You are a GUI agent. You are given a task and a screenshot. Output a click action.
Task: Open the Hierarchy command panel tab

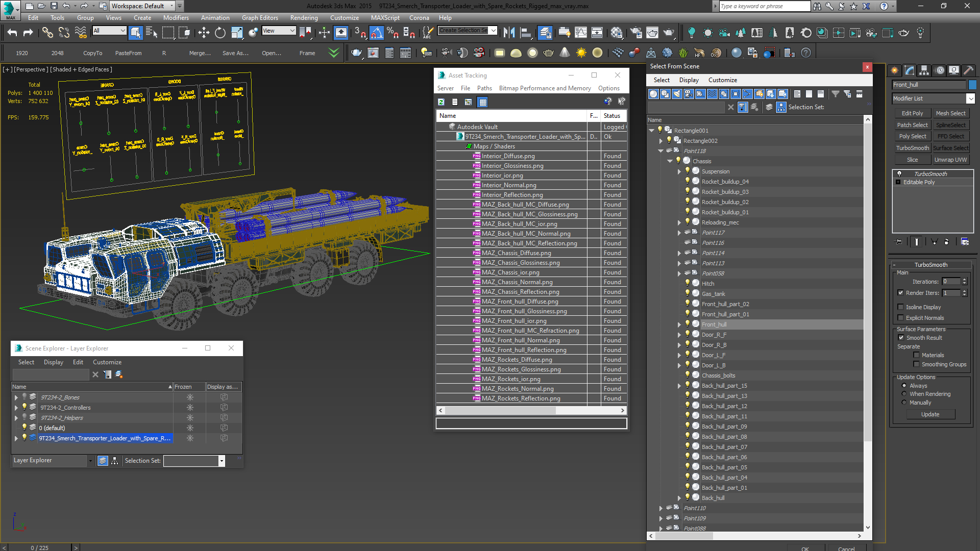(x=924, y=70)
